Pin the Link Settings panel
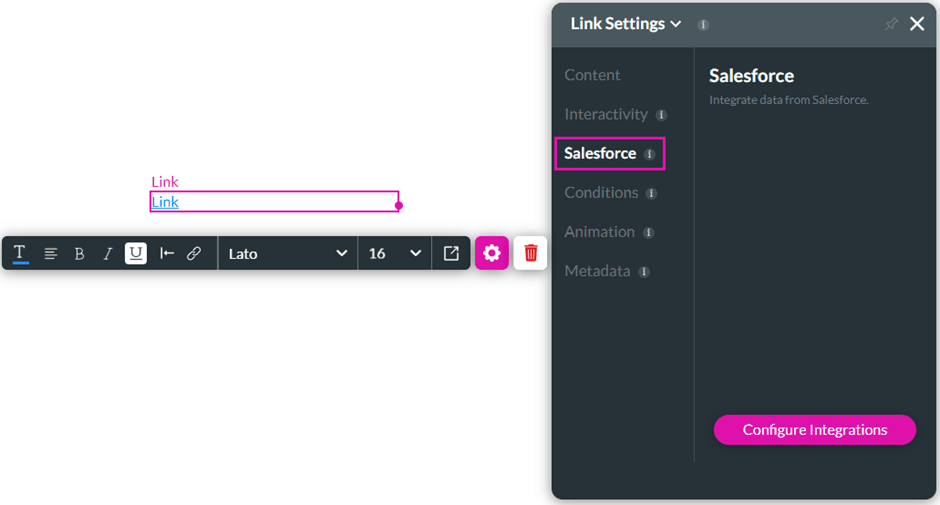The height and width of the screenshot is (505, 940). pyautogui.click(x=891, y=24)
